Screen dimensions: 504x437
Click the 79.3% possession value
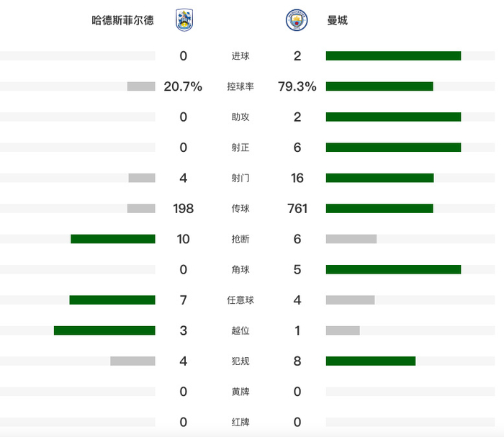pos(297,86)
